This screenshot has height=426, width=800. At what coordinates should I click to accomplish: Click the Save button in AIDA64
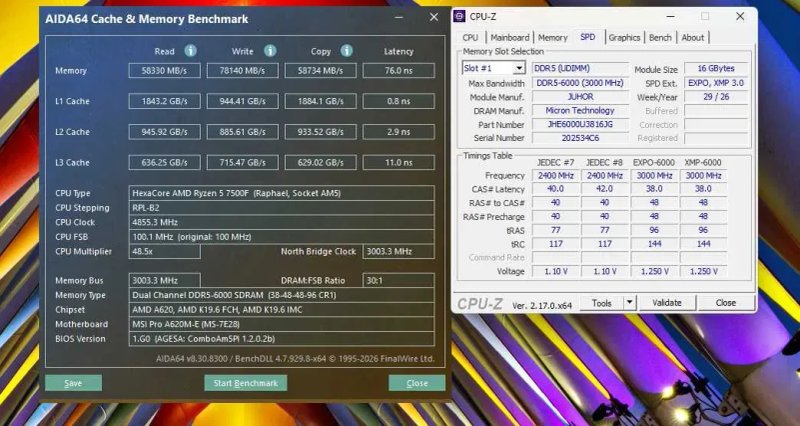(73, 383)
